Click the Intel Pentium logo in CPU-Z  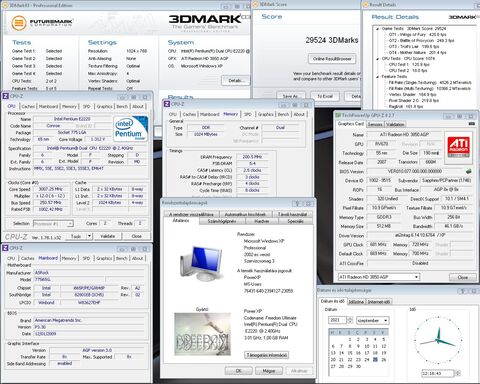click(x=131, y=129)
